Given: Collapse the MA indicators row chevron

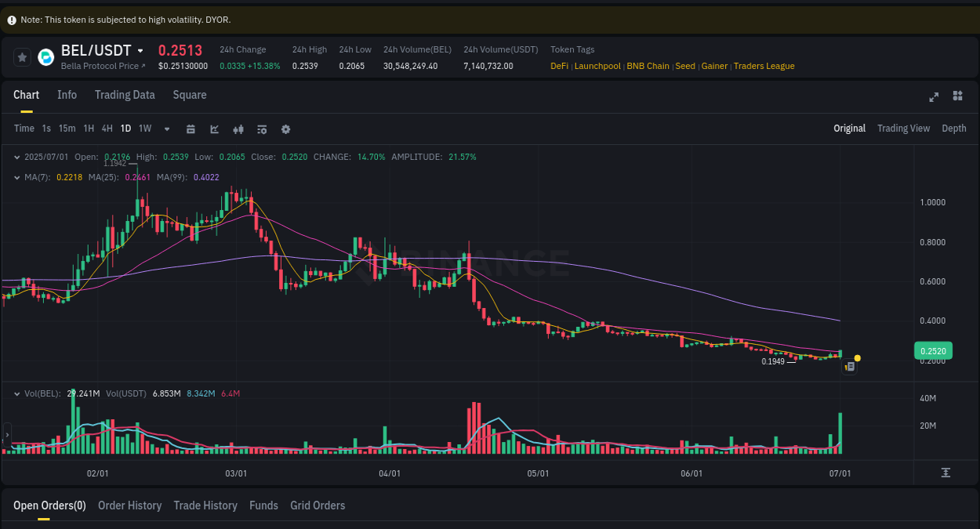Looking at the screenshot, I should pyautogui.click(x=16, y=177).
